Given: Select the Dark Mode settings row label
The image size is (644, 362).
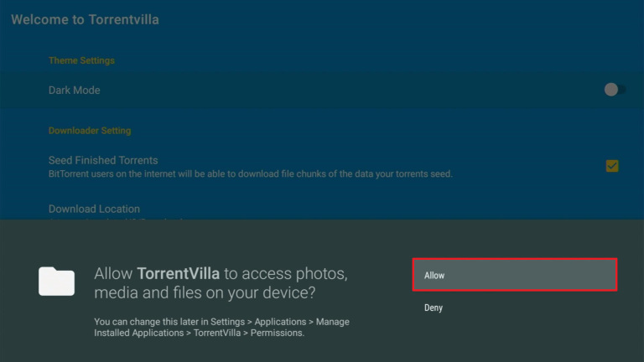Looking at the screenshot, I should point(75,90).
